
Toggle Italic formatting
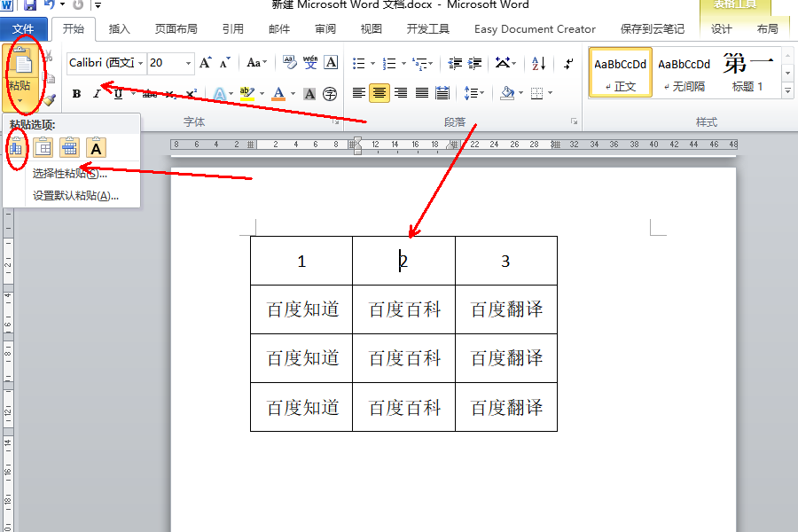coord(97,94)
